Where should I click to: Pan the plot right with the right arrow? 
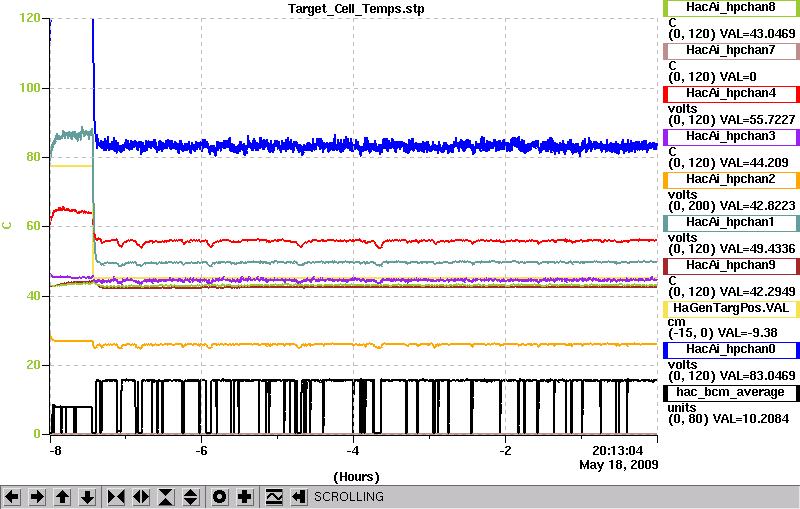[x=37, y=496]
